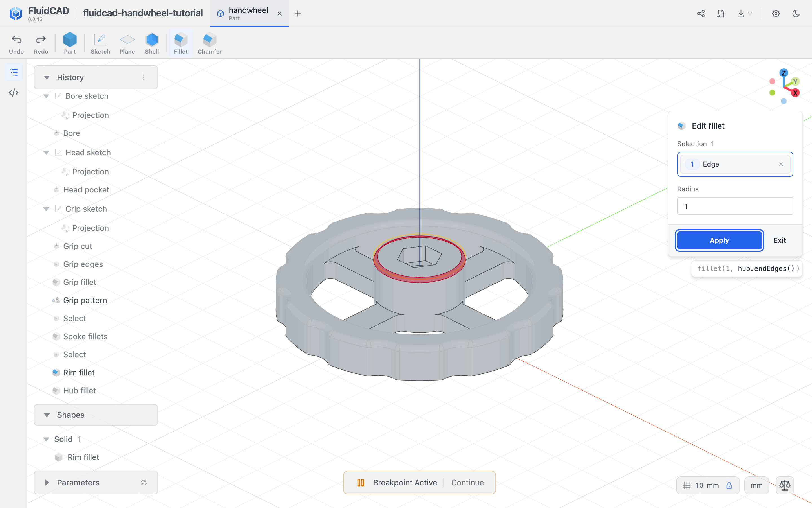Expand the Parameters panel

click(47, 483)
